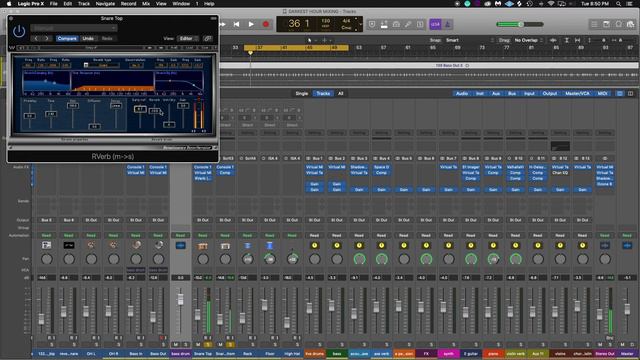Toggle the Output channel strip filter
Screen dimensions: 640x360
[x=549, y=93]
